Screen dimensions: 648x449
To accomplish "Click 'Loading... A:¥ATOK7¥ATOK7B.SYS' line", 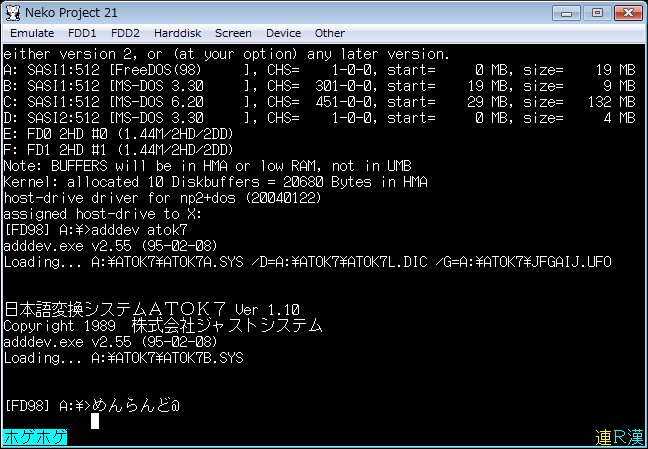I will tap(123, 358).
